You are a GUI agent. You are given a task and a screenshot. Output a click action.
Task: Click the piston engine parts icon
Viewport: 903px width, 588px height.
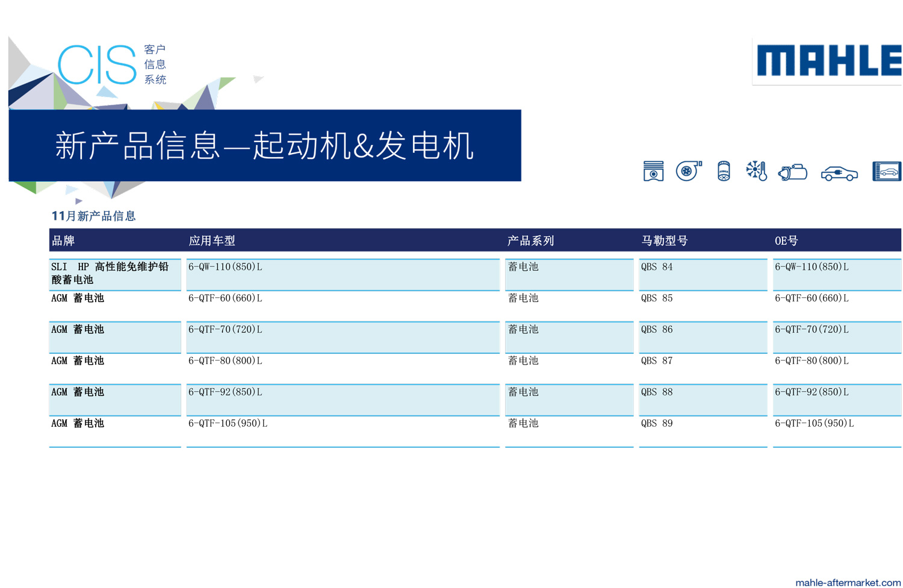[653, 171]
